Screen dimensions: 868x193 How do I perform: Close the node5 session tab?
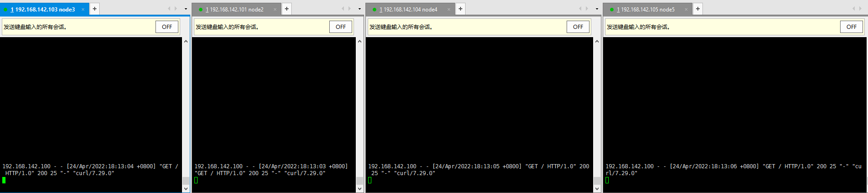click(686, 9)
